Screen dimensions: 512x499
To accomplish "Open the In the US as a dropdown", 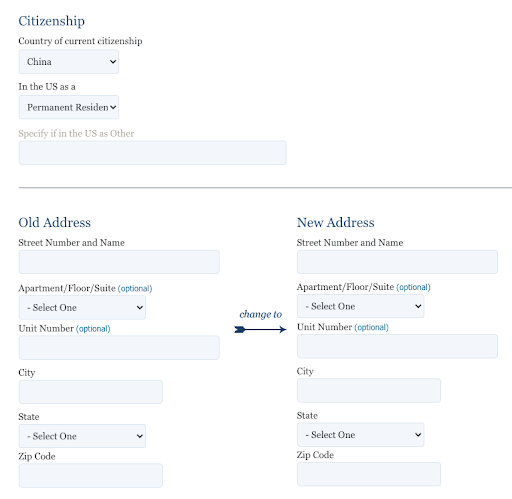I will point(69,107).
